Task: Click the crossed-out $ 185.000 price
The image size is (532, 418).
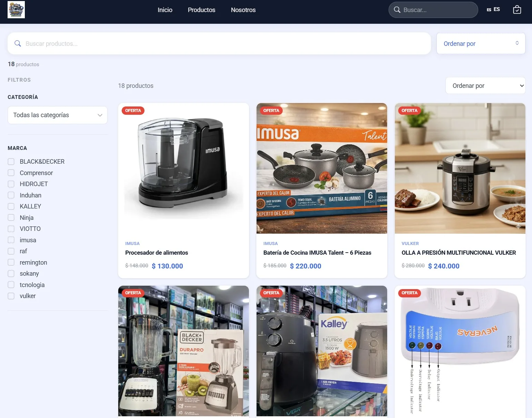Action: pos(275,266)
